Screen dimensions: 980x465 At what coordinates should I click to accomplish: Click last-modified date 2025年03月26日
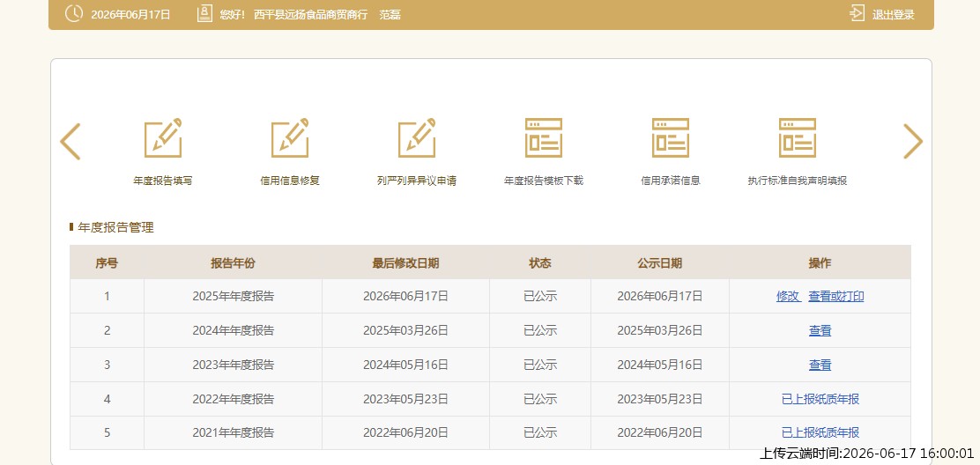tap(405, 331)
